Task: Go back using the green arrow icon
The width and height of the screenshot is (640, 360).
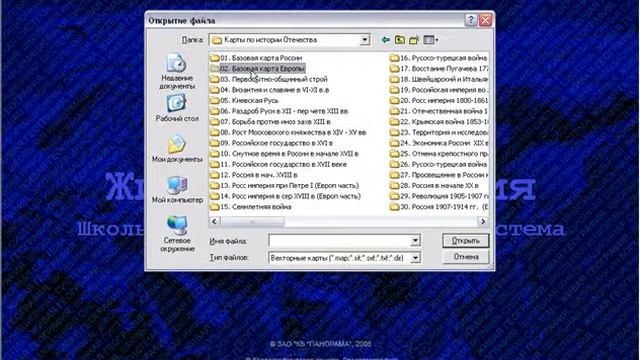Action: 385,40
